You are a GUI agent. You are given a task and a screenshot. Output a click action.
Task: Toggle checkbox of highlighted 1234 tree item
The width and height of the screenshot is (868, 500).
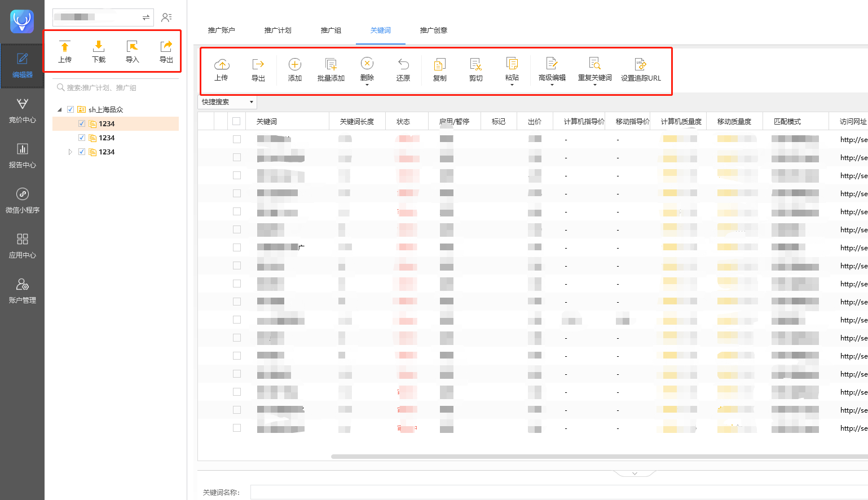(x=82, y=123)
